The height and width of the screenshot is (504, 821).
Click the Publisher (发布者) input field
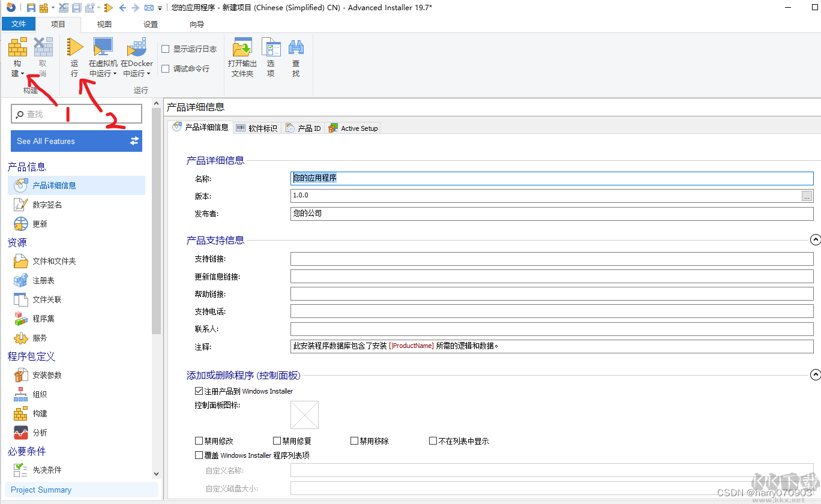[x=551, y=214]
